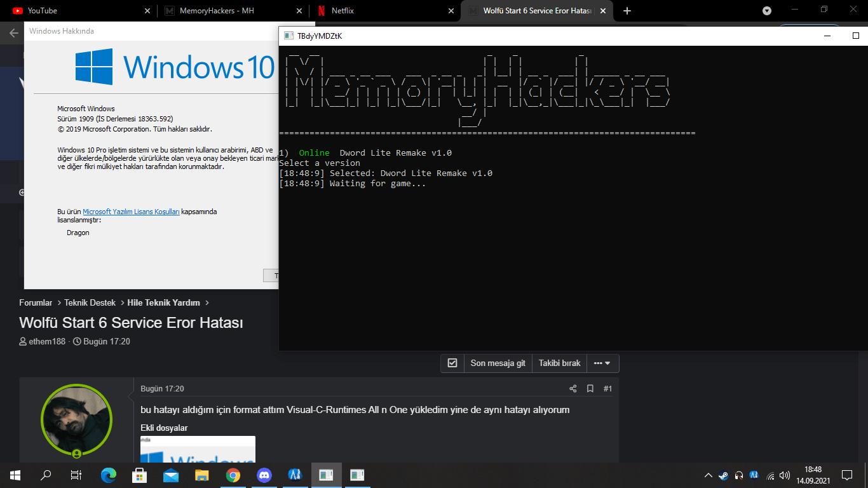Open the attached Windows image thumbnail

pos(198,449)
